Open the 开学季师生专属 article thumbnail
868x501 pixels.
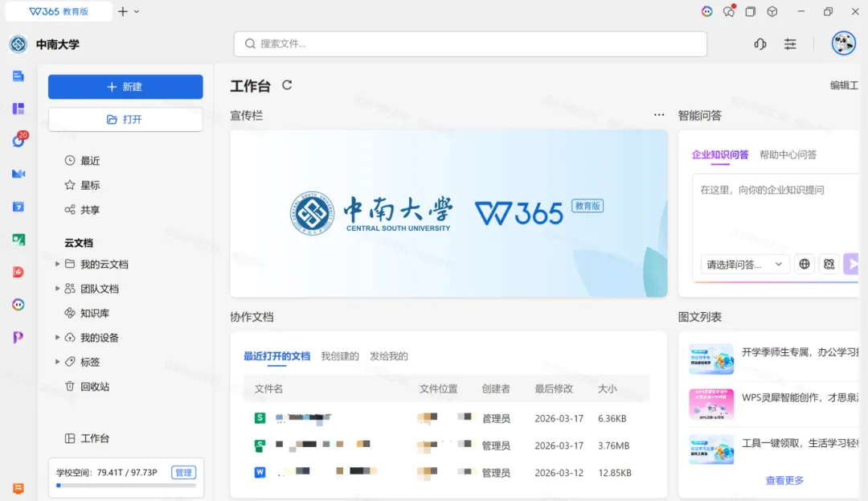(711, 359)
